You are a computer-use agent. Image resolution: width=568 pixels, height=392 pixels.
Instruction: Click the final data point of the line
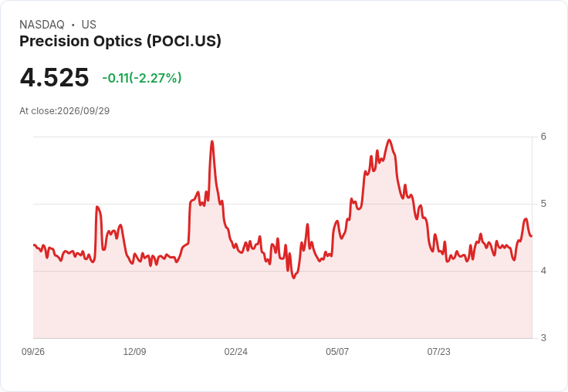tap(532, 236)
